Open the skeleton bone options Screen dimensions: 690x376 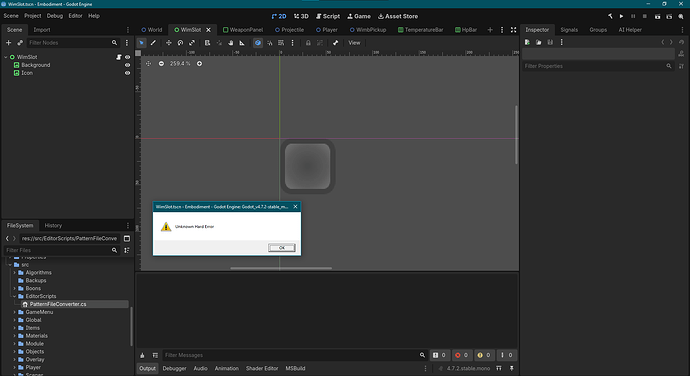click(335, 43)
